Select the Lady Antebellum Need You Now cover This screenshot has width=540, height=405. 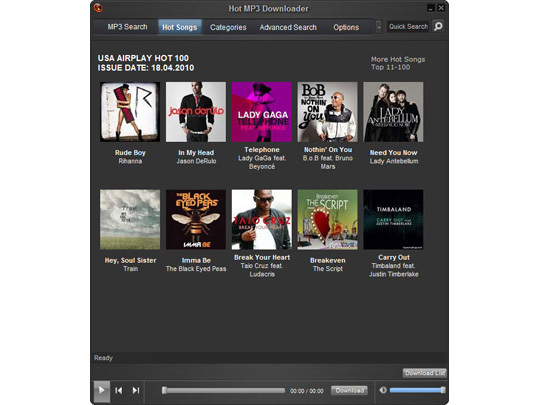(x=393, y=112)
